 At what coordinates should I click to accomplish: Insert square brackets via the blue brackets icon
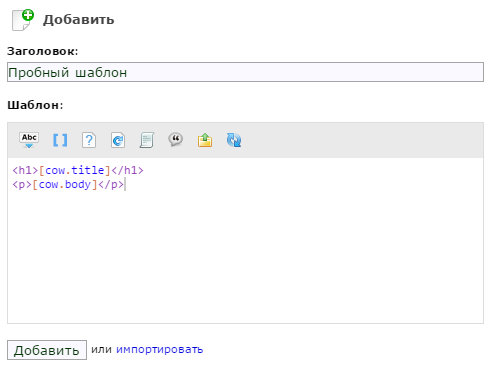click(x=60, y=140)
